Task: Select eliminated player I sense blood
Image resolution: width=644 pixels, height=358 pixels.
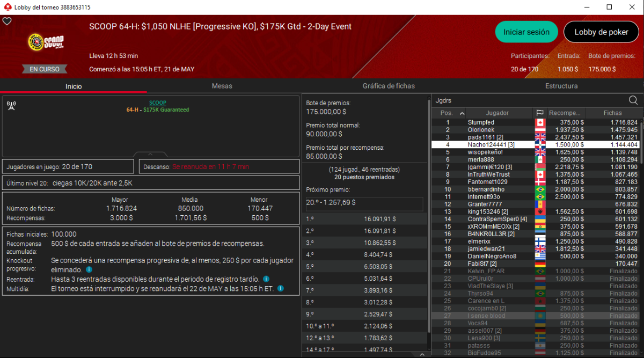Action: pos(536,316)
